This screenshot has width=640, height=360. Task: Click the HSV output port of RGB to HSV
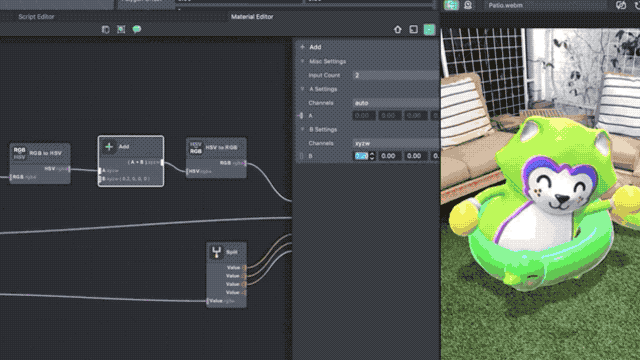69,169
